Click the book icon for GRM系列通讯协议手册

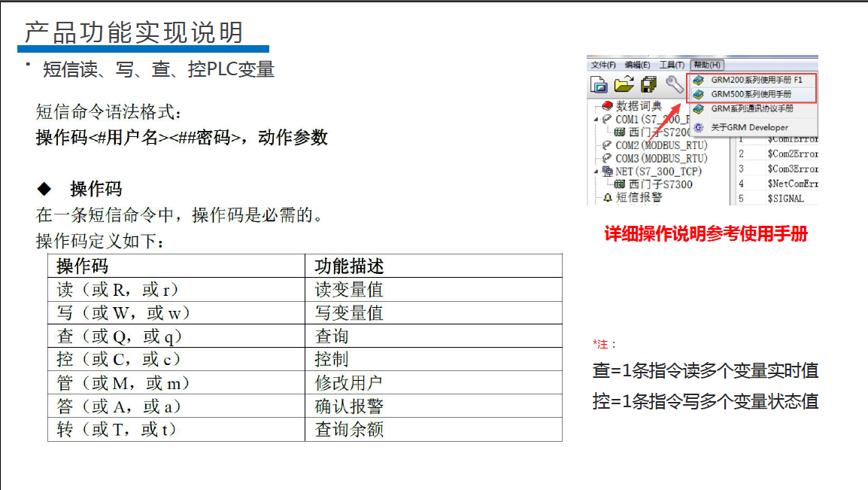pos(699,108)
